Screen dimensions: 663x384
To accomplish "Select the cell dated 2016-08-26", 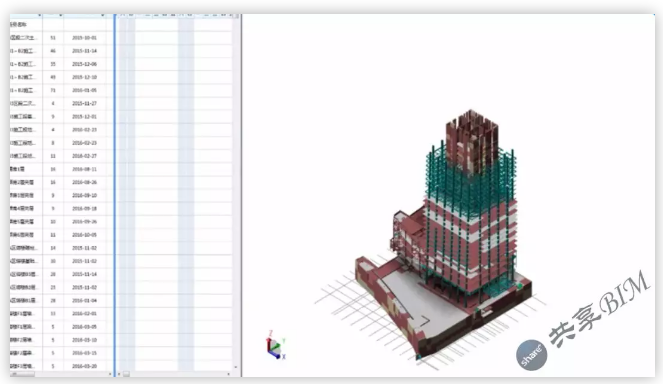I will pyautogui.click(x=85, y=182).
